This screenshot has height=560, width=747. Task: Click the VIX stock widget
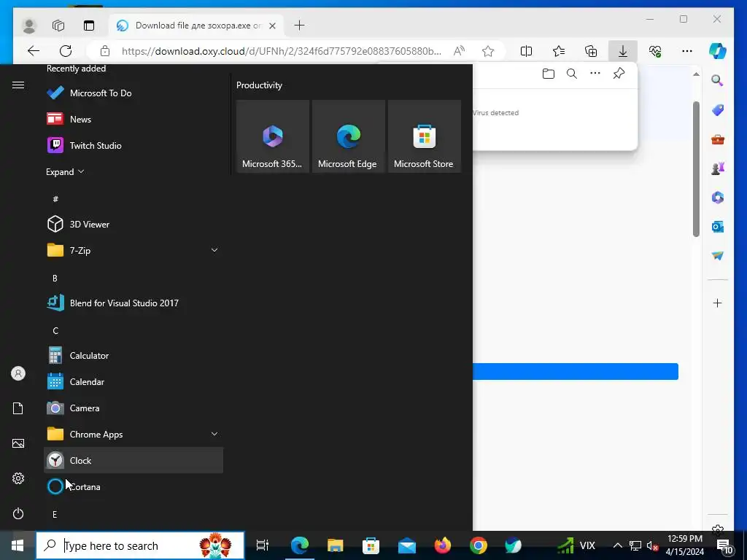(x=576, y=545)
